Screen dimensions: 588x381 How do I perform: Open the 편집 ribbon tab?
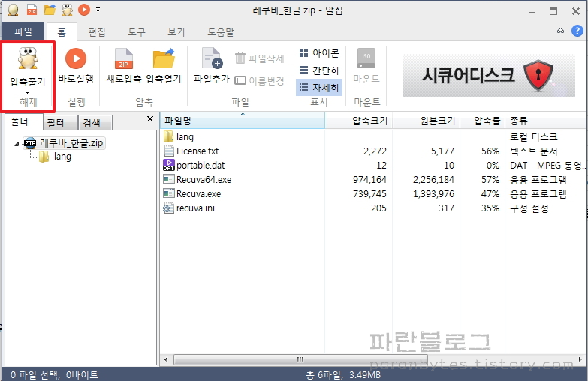pos(97,32)
